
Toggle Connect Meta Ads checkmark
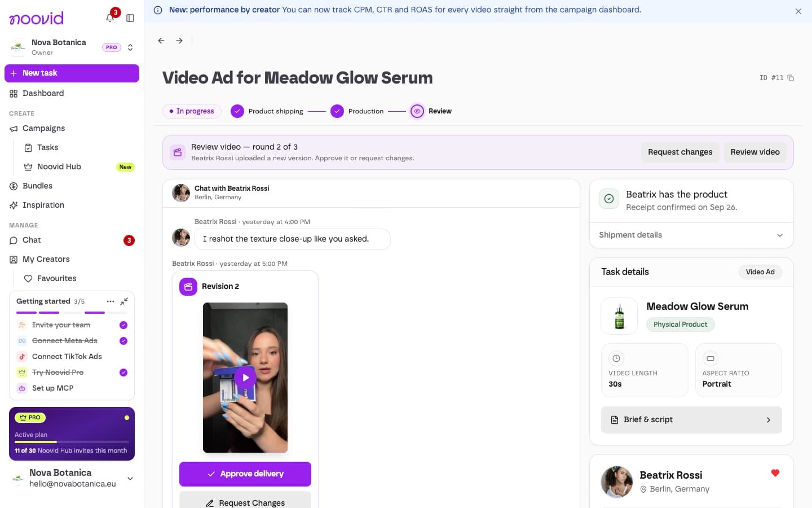click(x=123, y=341)
